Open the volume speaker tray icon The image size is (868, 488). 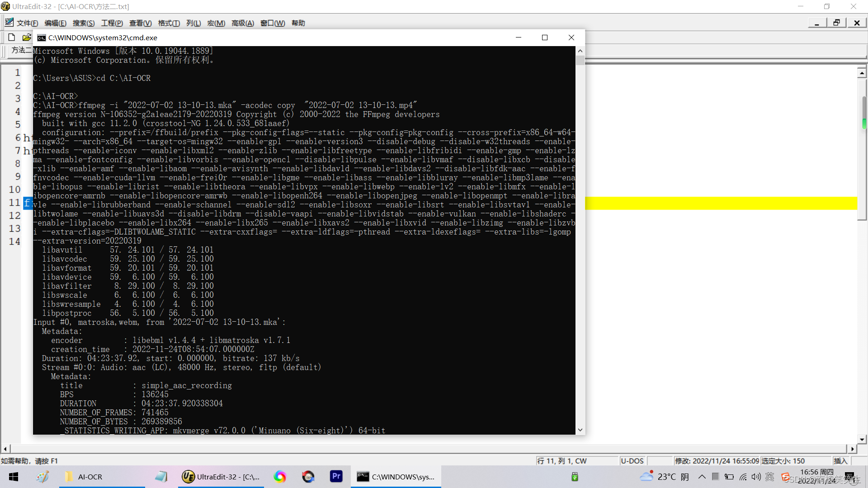pos(756,477)
